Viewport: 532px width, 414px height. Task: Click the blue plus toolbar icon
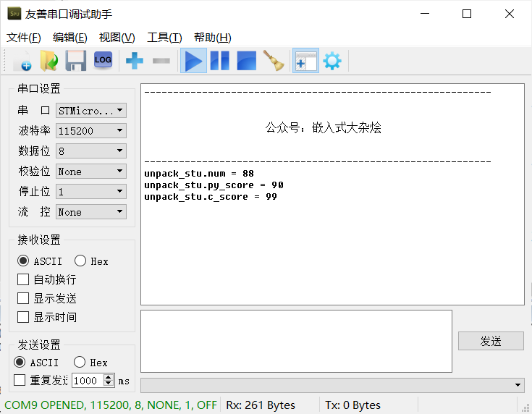(135, 61)
